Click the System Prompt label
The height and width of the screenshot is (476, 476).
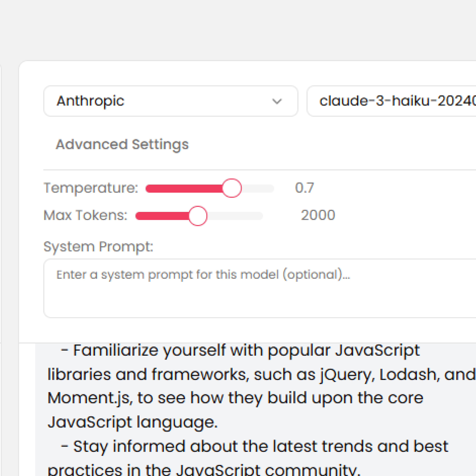(x=98, y=246)
